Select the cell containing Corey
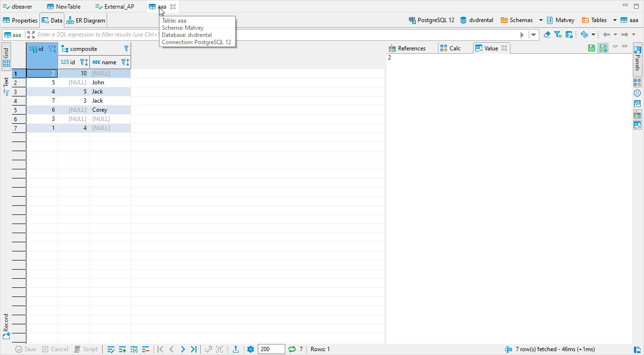 (110, 110)
